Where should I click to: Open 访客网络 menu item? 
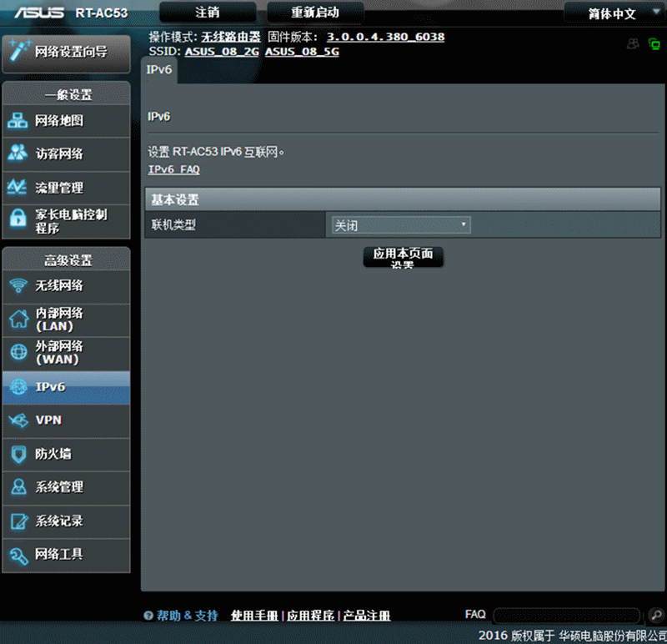click(x=67, y=153)
